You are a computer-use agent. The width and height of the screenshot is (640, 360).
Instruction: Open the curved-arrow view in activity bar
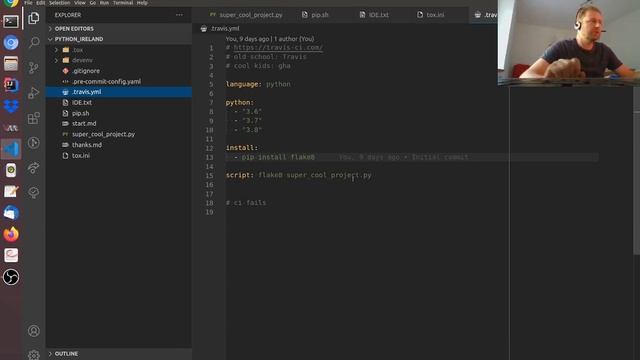(x=34, y=168)
